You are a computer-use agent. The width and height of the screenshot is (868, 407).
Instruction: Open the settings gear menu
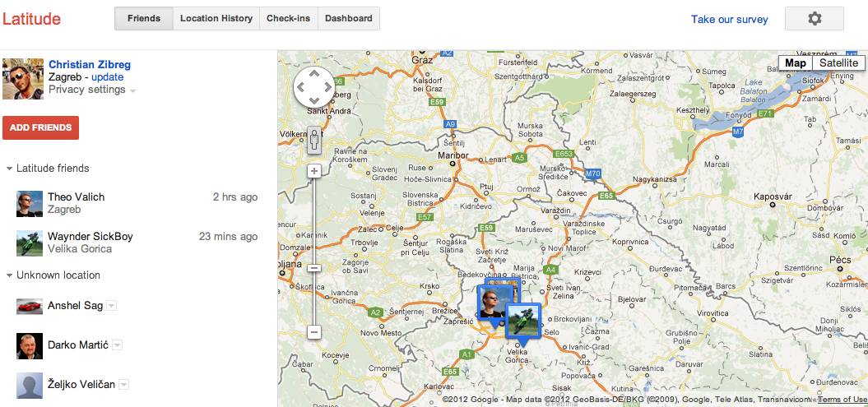[814, 19]
